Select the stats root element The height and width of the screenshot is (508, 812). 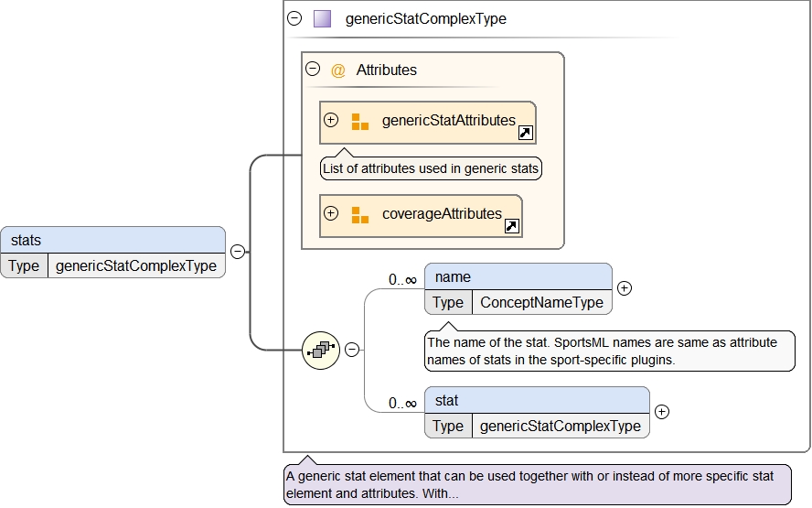coord(112,241)
